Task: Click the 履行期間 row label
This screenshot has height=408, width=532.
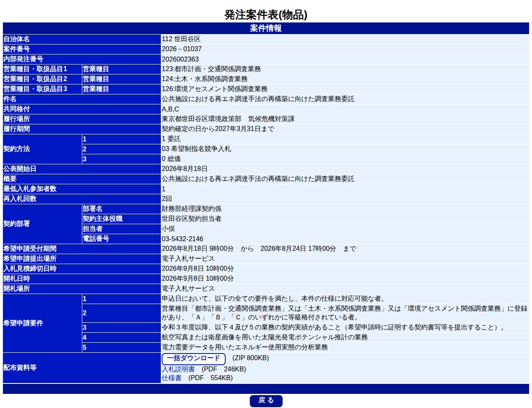Action: tap(17, 129)
